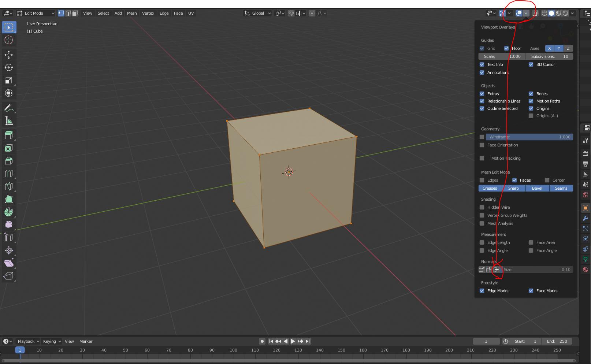The height and width of the screenshot is (364, 591).
Task: Select the Edge Slide tool
Action: (x=9, y=238)
